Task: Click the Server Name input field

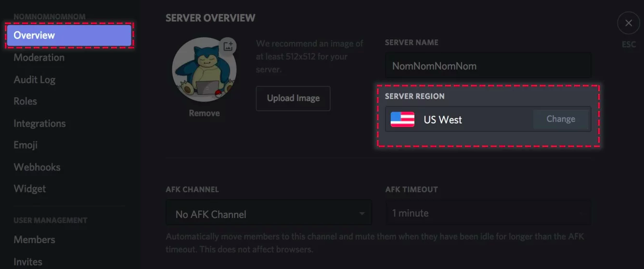Action: 488,65
